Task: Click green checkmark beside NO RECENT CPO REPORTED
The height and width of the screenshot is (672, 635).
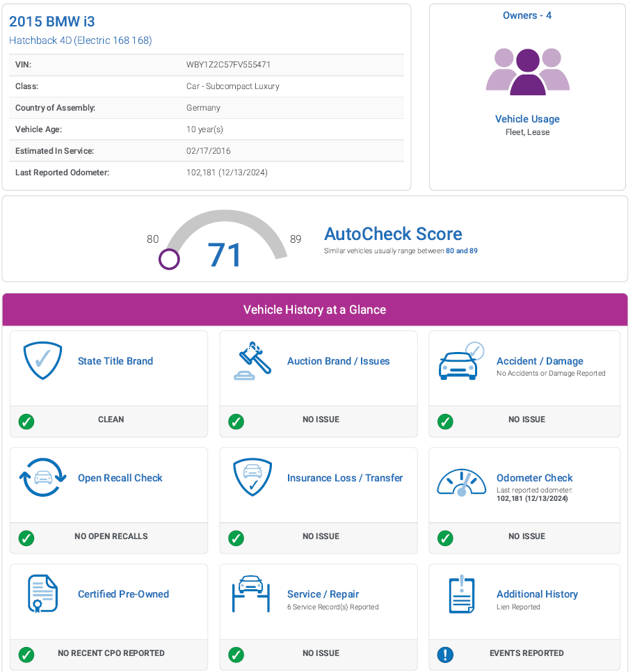Action: pyautogui.click(x=26, y=655)
